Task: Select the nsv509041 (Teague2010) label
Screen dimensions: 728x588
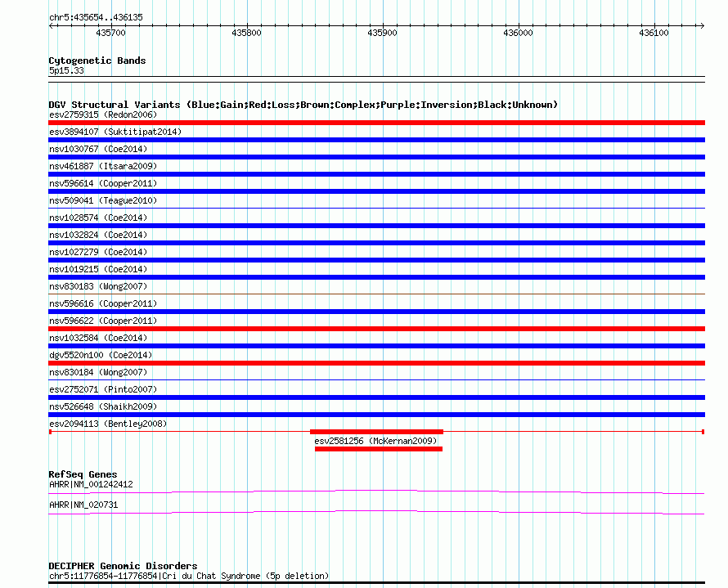Action: (x=103, y=200)
